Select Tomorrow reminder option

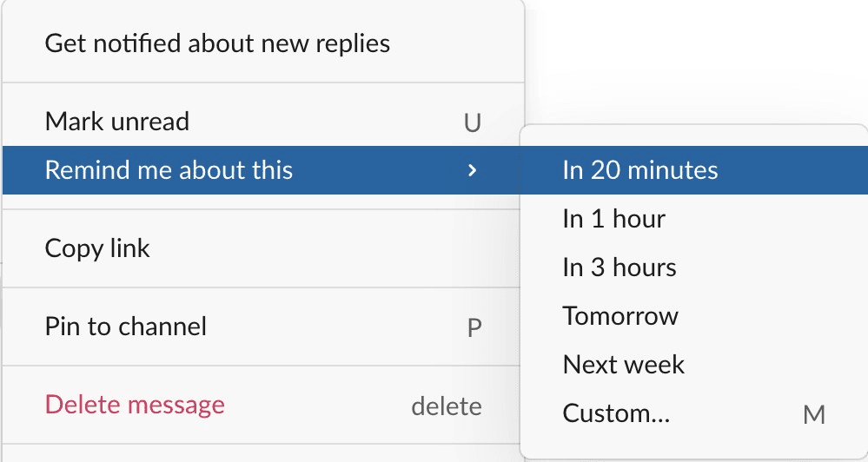tap(694, 316)
